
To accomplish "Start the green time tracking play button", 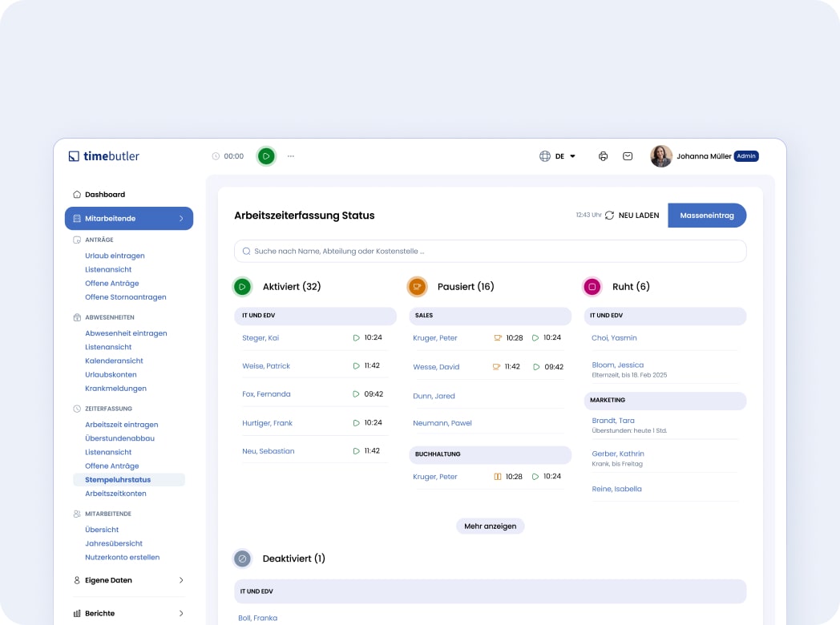I will tap(266, 156).
